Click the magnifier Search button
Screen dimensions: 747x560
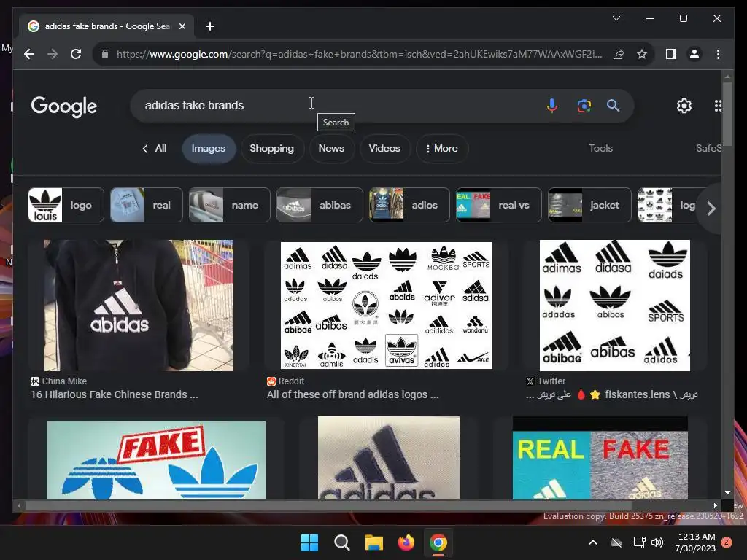click(613, 105)
